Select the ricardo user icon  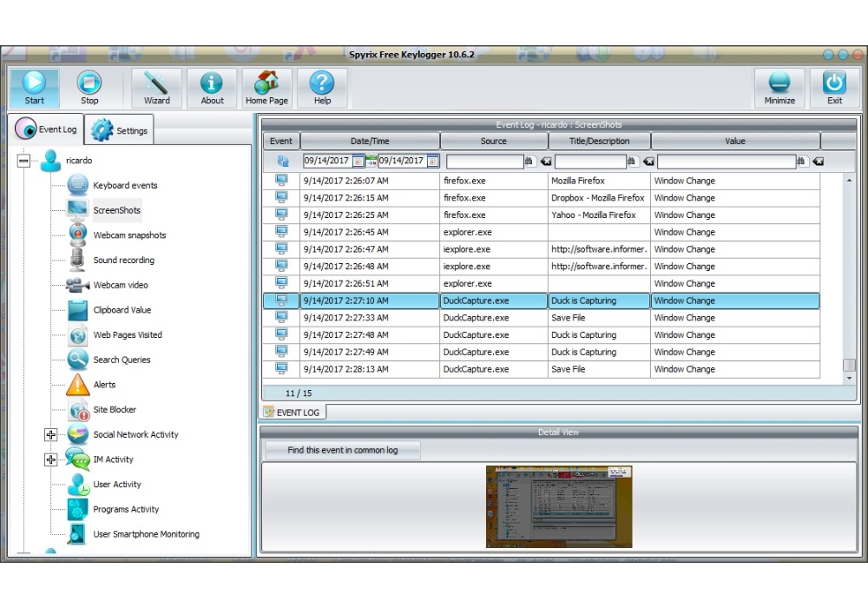[x=50, y=161]
